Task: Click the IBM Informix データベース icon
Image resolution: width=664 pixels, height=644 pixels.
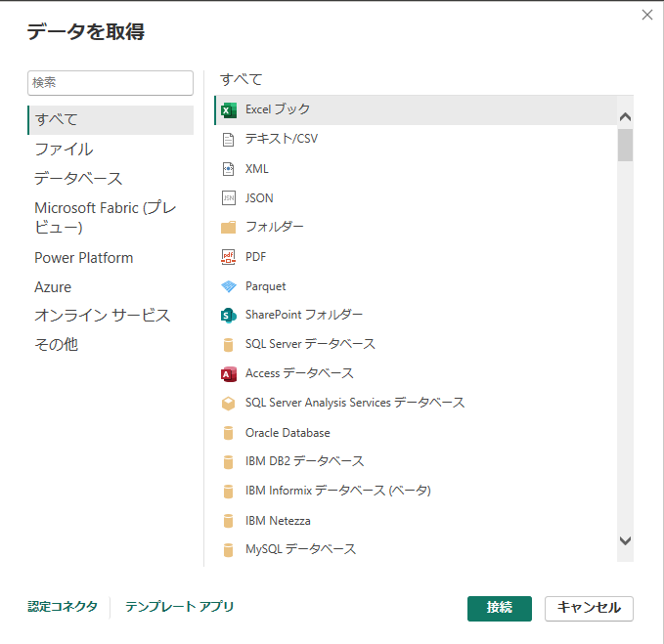Action: 228,492
